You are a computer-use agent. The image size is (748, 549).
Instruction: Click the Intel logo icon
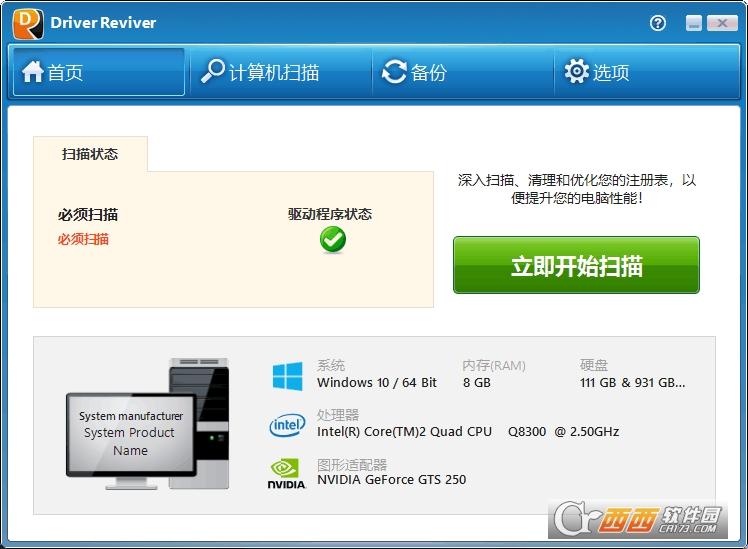(287, 425)
